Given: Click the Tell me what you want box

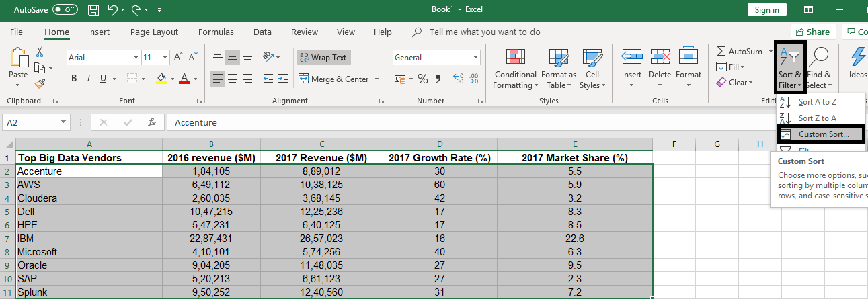Looking at the screenshot, I should pos(485,32).
